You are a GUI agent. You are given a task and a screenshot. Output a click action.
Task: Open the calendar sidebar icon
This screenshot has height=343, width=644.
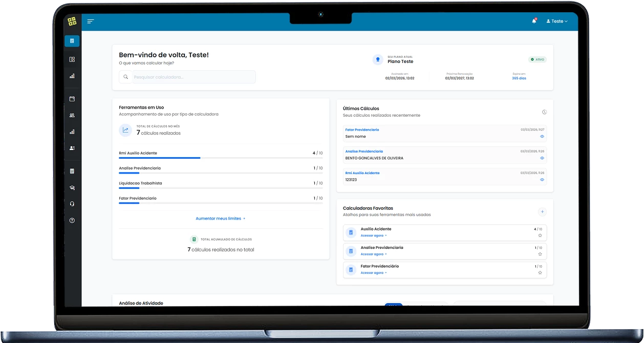click(x=72, y=99)
